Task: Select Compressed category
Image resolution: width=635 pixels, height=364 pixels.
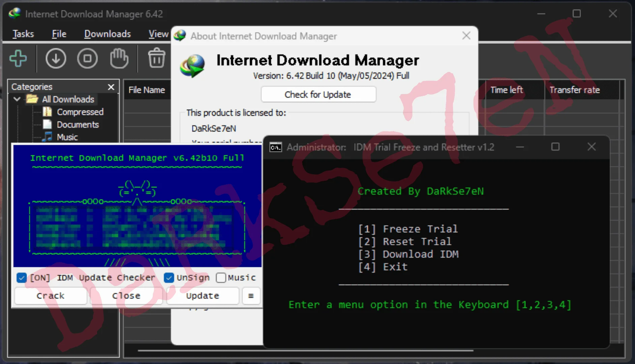Action: 80,112
